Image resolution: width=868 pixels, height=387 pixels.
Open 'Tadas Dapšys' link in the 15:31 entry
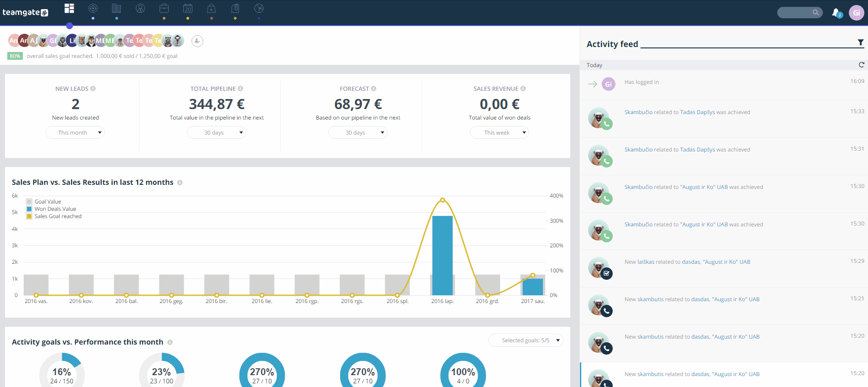point(697,150)
